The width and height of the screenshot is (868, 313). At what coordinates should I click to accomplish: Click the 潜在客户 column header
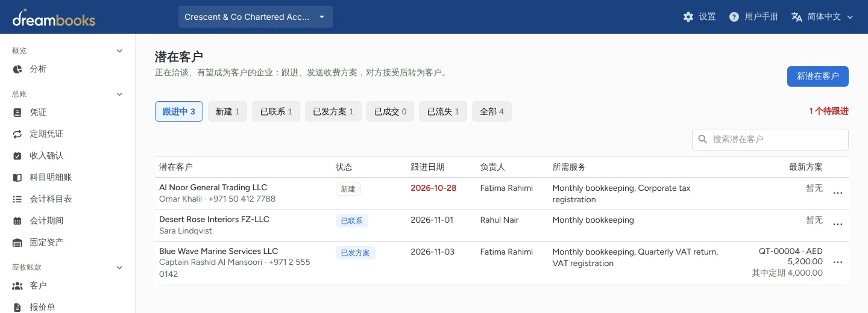[176, 167]
